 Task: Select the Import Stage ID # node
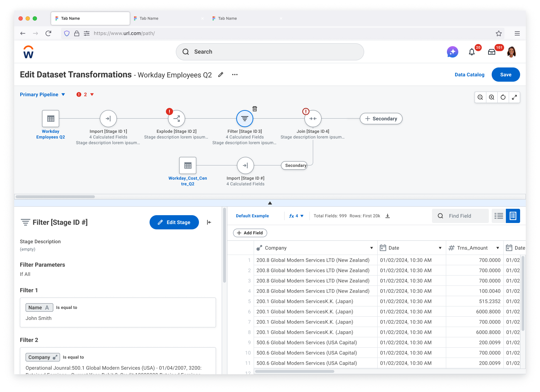pos(245,165)
